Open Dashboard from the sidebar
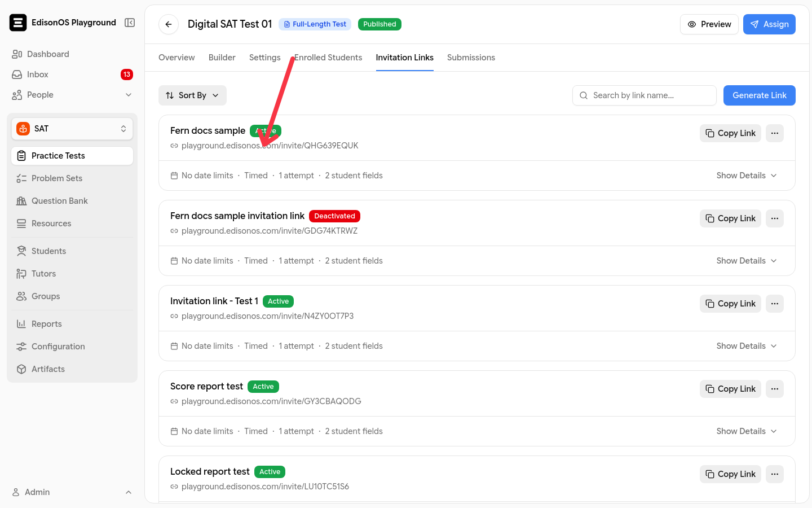Screen dimensions: 812x508 (x=72, y=54)
